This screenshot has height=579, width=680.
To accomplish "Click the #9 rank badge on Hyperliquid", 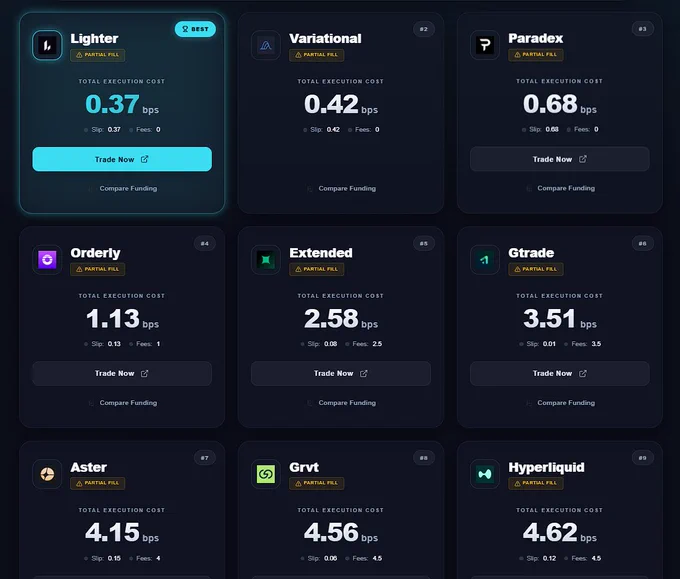I will coord(642,458).
